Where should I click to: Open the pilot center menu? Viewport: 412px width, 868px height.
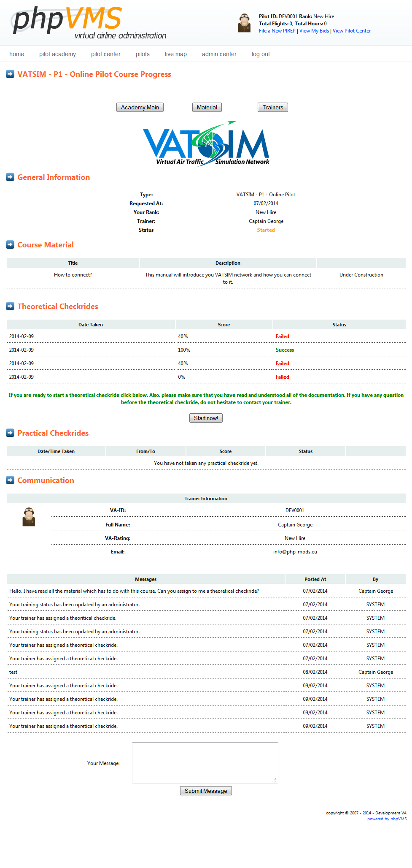[106, 54]
